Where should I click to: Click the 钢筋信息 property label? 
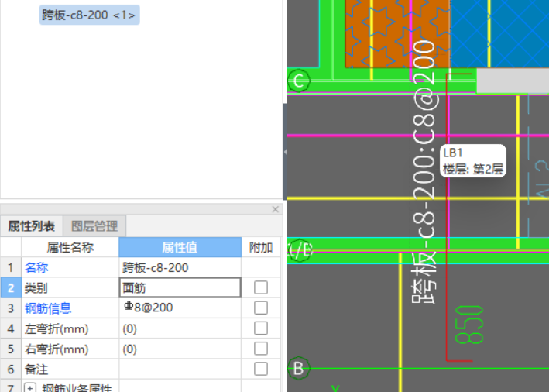pyautogui.click(x=48, y=308)
